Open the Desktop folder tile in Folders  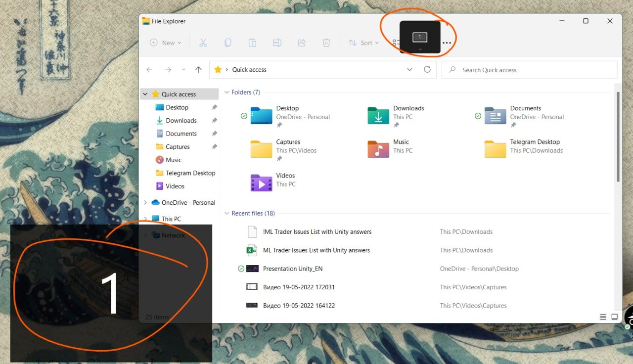click(290, 117)
